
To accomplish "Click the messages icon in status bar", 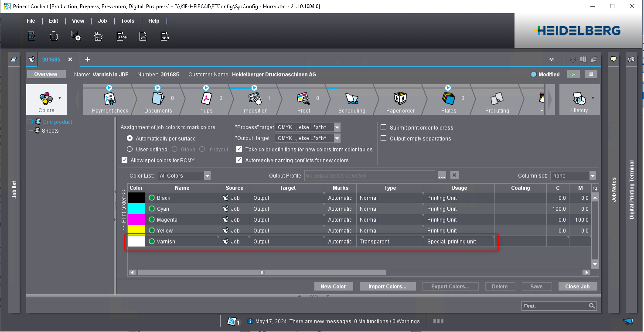I will 233,322.
